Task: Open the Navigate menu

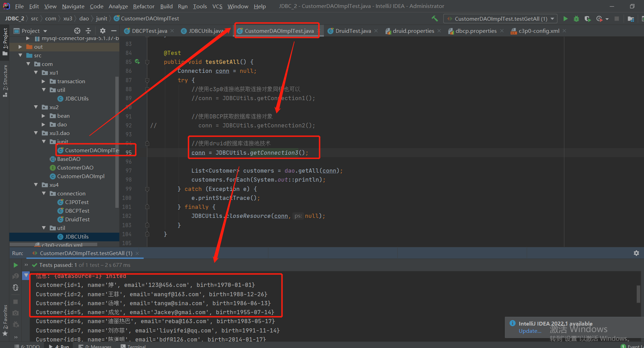Action: click(73, 6)
